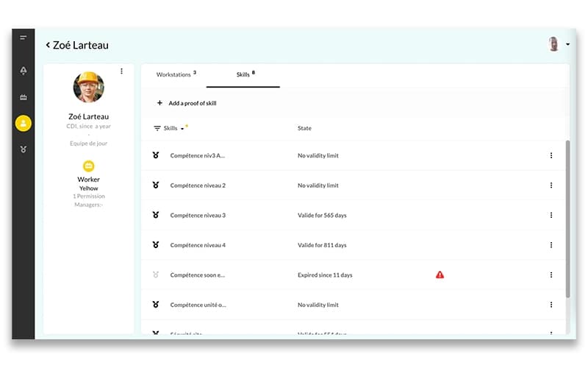Image resolution: width=588 pixels, height=368 pixels.
Task: Click Add a proof of skill
Action: coord(193,103)
